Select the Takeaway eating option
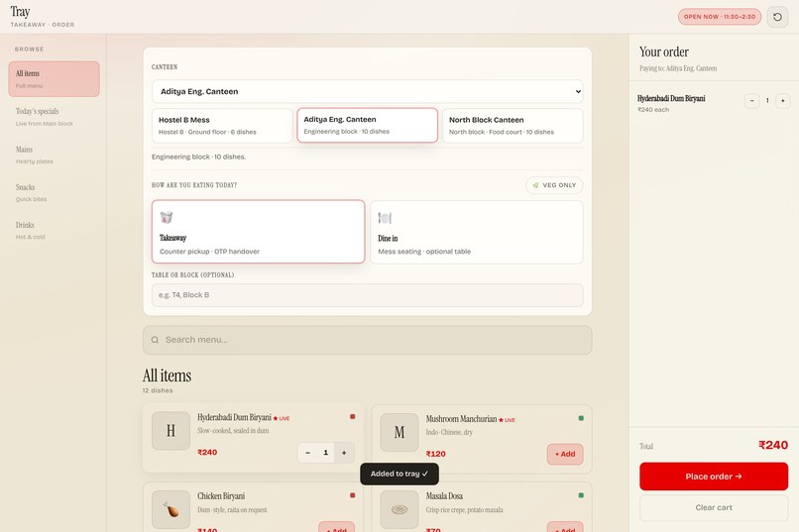 coord(259,232)
